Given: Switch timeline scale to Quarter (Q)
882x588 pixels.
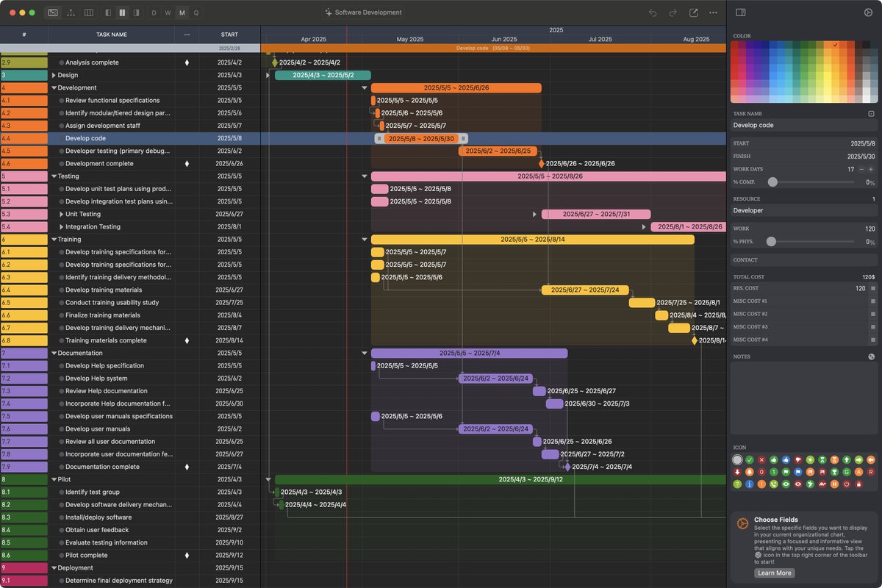Looking at the screenshot, I should coord(196,12).
